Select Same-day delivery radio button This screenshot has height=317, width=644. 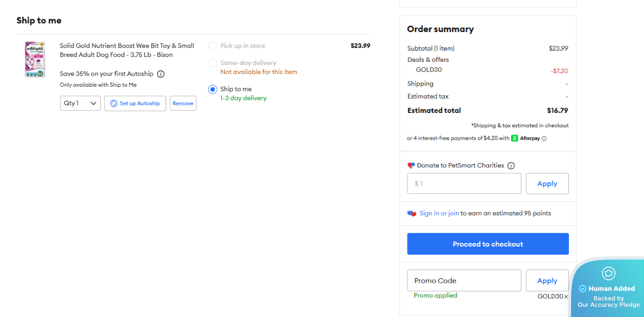pos(213,63)
